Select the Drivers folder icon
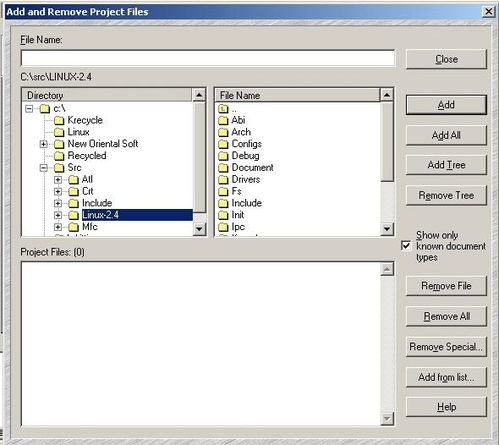The image size is (499, 445). click(223, 180)
